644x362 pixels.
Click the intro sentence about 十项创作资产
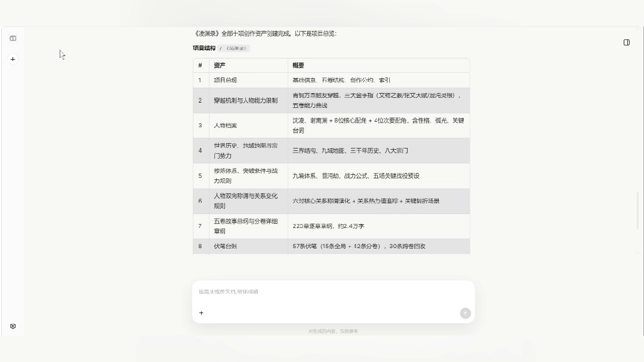[265, 33]
